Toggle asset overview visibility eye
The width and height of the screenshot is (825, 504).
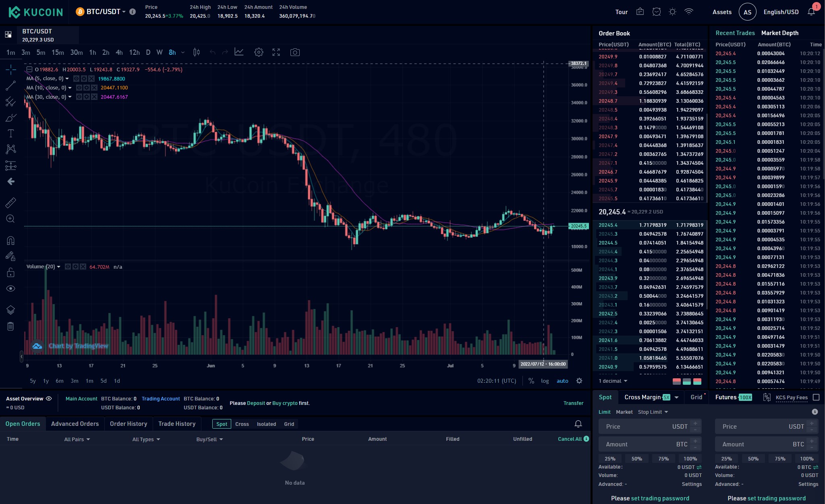[49, 398]
